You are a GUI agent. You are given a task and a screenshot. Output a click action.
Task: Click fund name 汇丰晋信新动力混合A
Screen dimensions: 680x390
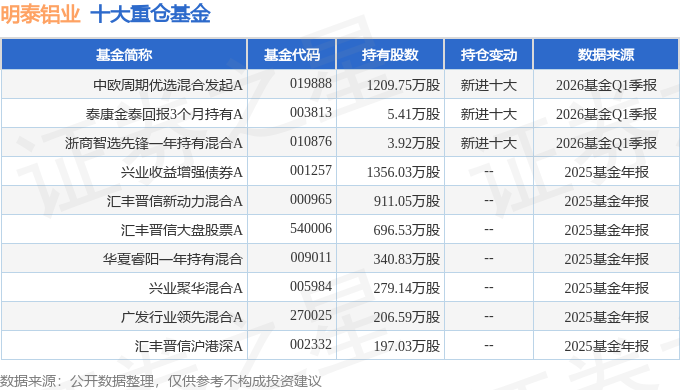(175, 201)
